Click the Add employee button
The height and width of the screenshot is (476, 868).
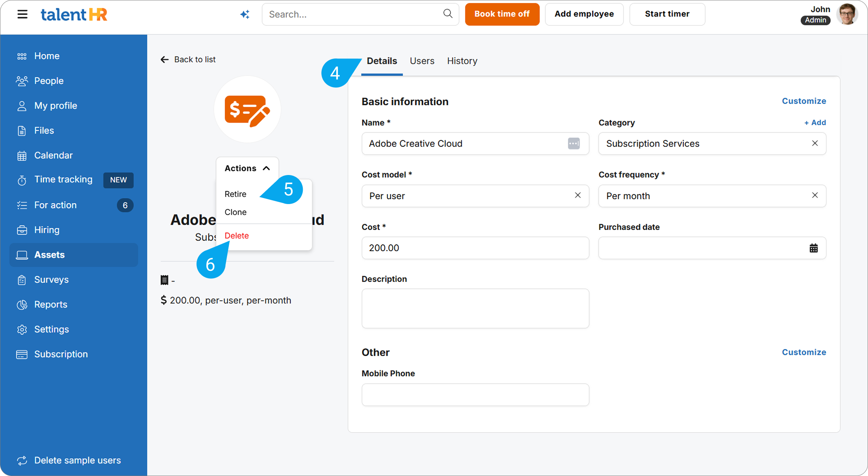click(584, 14)
